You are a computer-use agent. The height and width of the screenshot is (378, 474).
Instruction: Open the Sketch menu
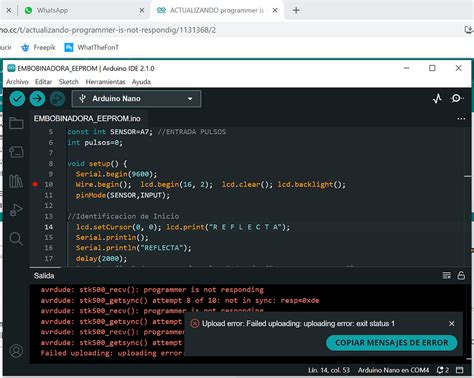coord(69,82)
